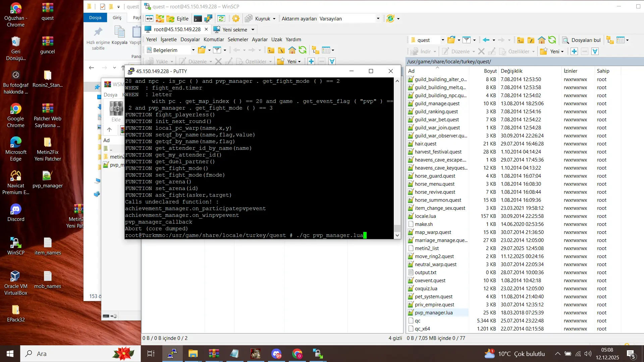The image size is (644, 362).
Task: Toggle the checkmark icon in Explorer title bar
Action: tap(103, 6)
